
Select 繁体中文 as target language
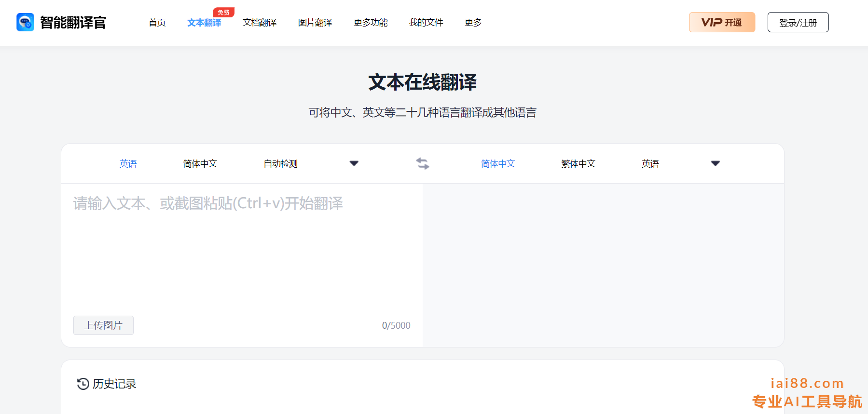coord(578,164)
